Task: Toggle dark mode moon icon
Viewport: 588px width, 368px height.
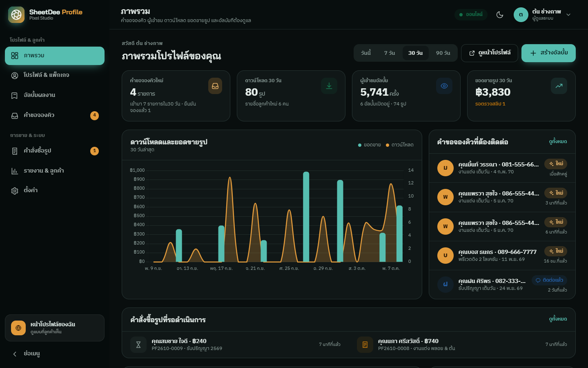Action: (x=500, y=15)
